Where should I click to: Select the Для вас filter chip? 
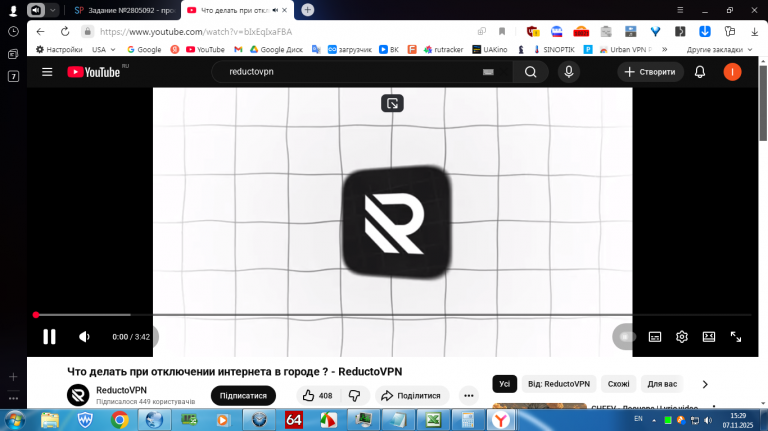click(662, 384)
